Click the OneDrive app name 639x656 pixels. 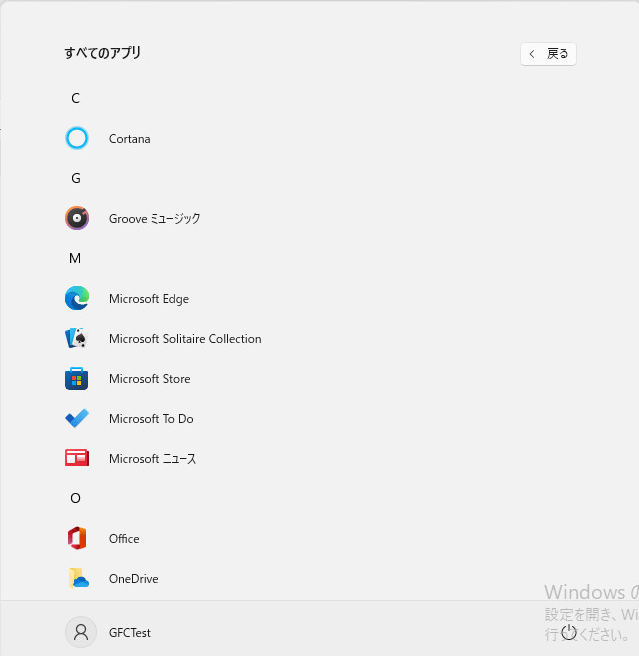pos(133,579)
